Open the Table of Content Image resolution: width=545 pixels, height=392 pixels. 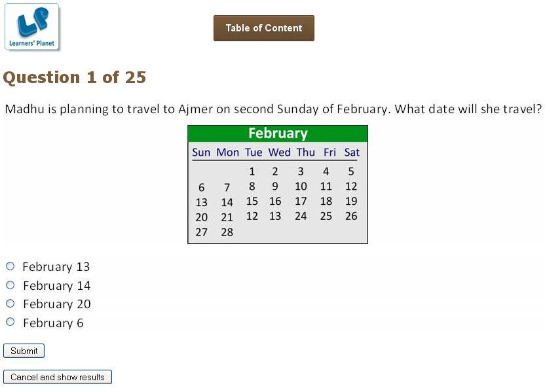coord(263,28)
